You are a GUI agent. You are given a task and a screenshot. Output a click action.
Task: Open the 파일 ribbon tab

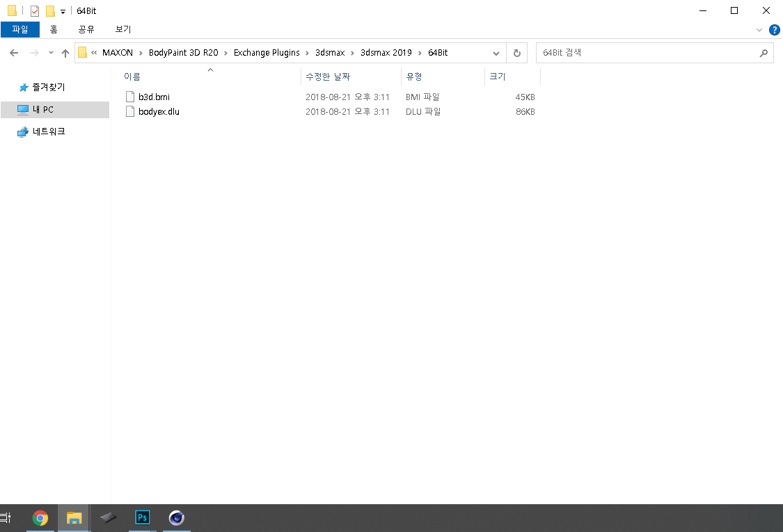pyautogui.click(x=20, y=29)
